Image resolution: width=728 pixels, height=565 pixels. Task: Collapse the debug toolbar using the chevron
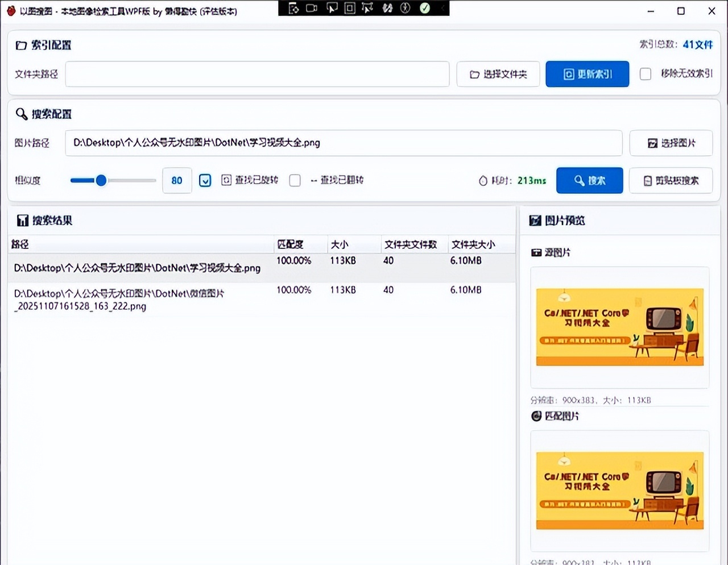click(x=443, y=8)
